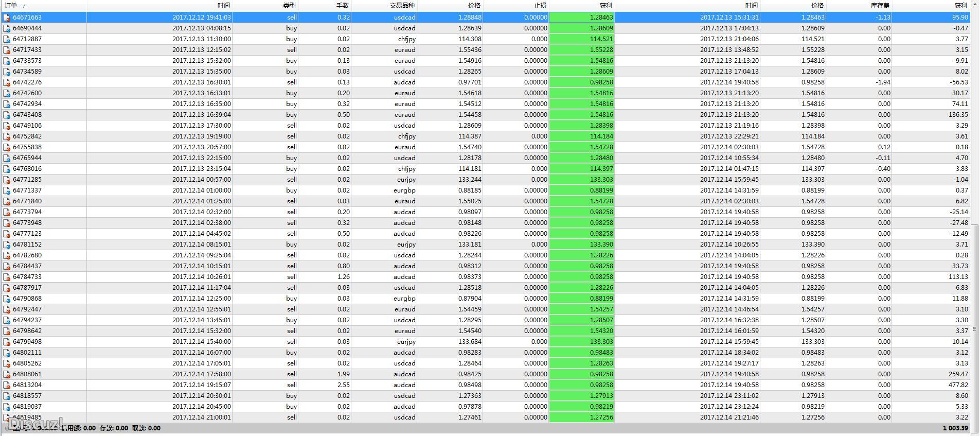Click the order icon for ticket 64690444
The image size is (980, 436).
pos(7,28)
